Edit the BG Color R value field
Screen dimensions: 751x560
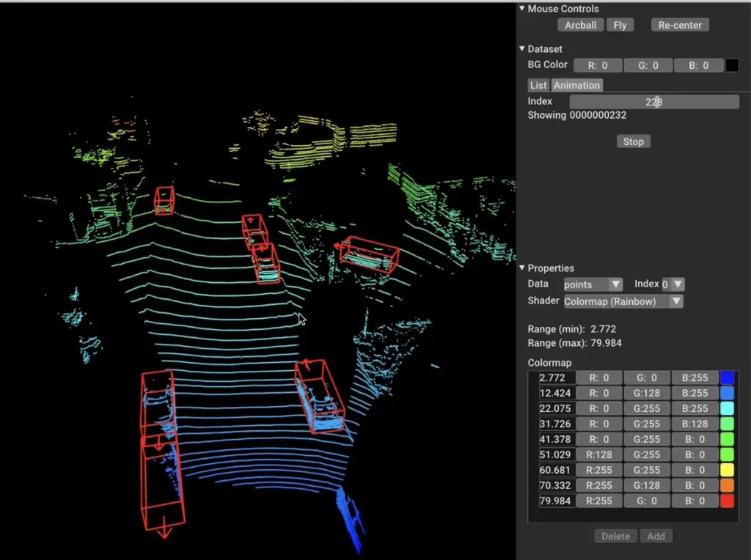(x=597, y=65)
